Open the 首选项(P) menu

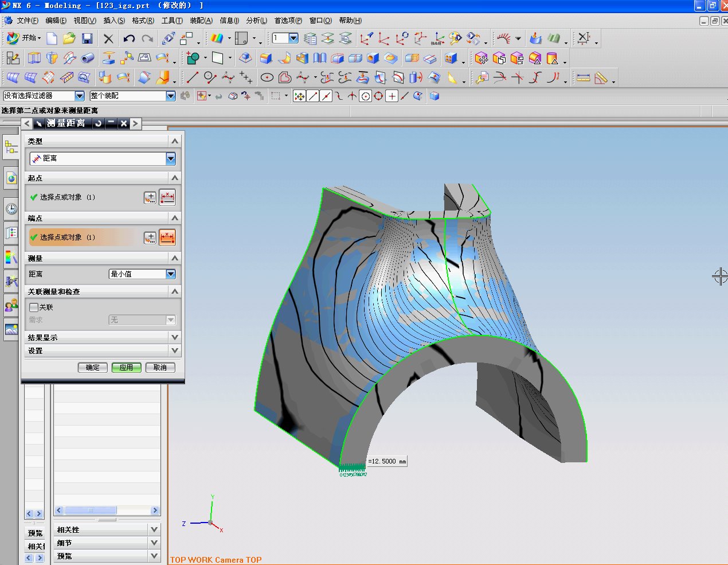pos(288,21)
